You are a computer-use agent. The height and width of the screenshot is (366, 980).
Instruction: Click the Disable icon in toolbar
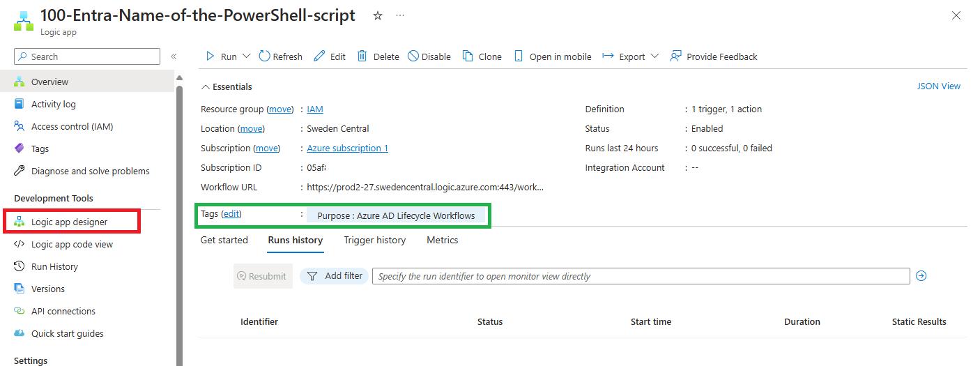pos(413,56)
